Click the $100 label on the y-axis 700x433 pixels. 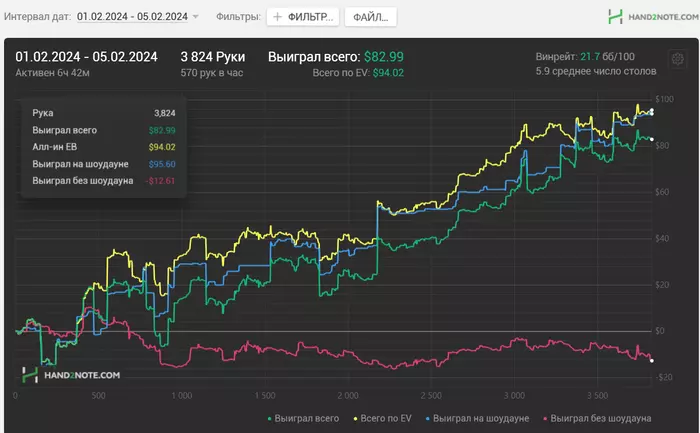click(x=664, y=99)
